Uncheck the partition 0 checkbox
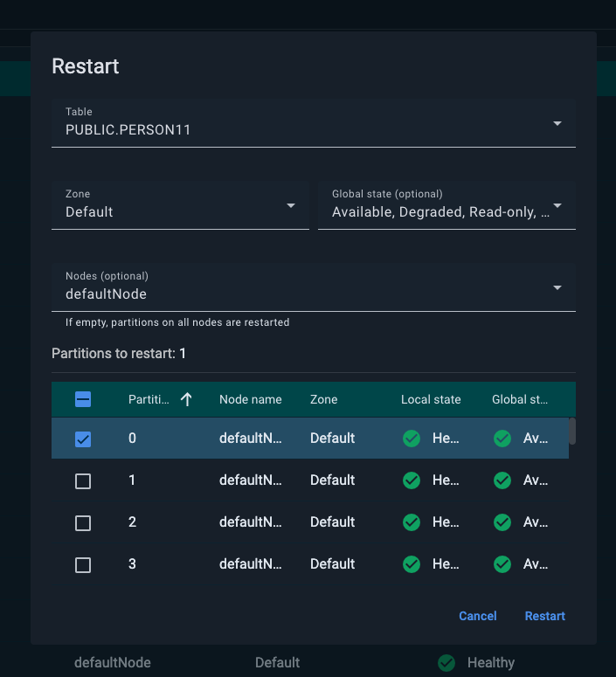 tap(83, 439)
